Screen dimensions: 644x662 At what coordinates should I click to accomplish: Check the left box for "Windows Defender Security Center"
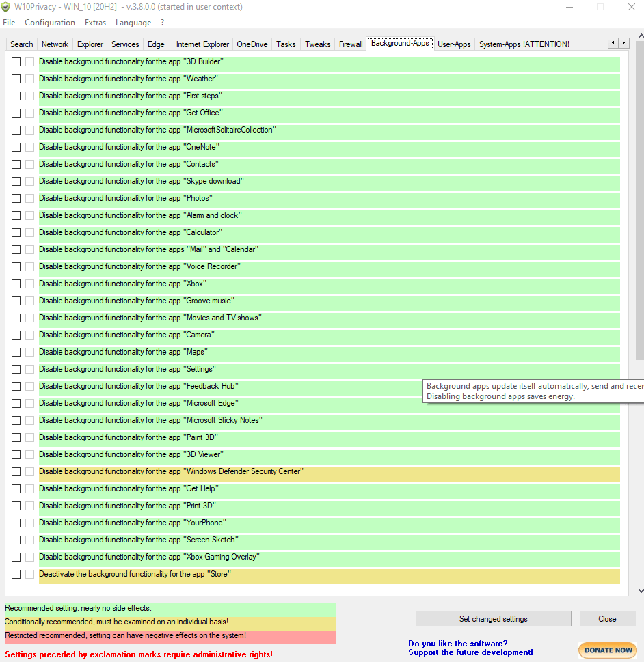(16, 471)
